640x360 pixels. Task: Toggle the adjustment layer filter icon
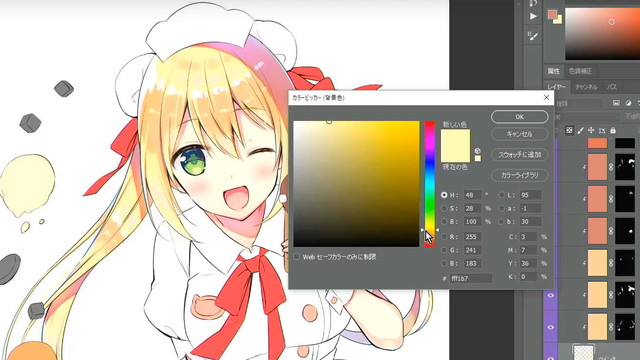click(628, 103)
